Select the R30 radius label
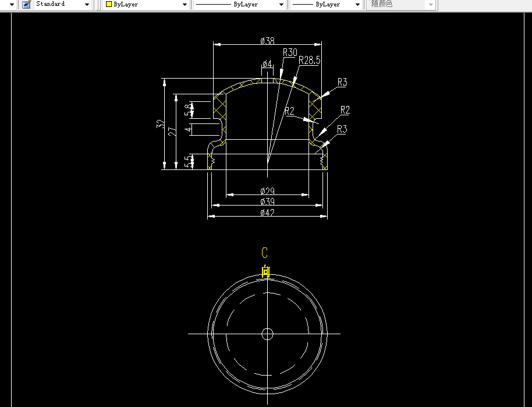This screenshot has width=532, height=407. (290, 52)
